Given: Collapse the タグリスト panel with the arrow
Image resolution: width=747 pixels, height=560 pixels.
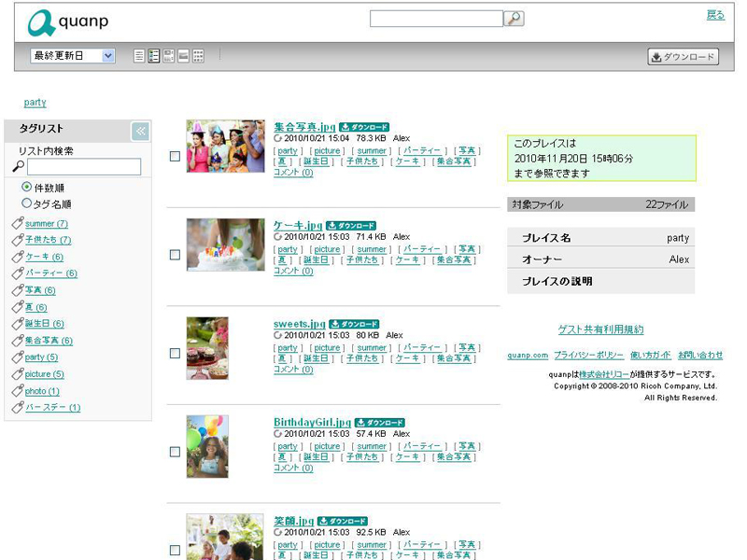Looking at the screenshot, I should [139, 131].
